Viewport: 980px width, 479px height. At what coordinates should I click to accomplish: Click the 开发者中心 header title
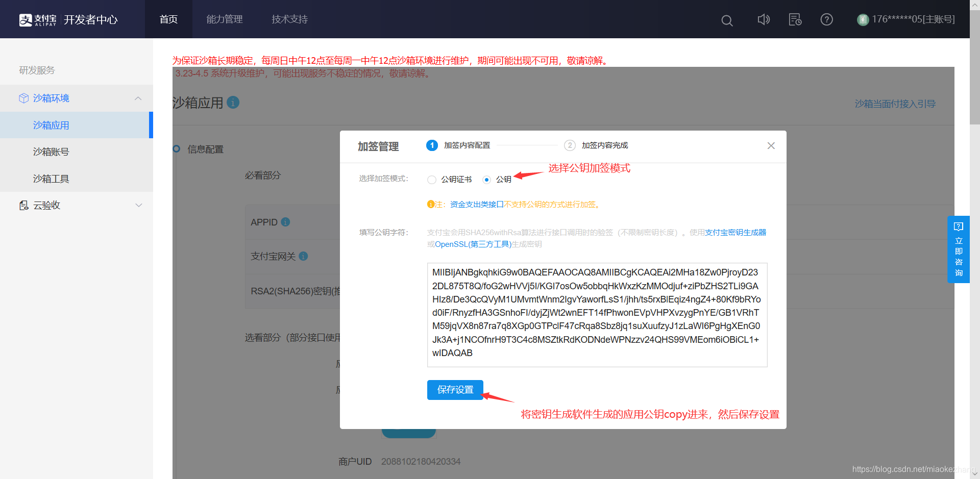[x=91, y=20]
